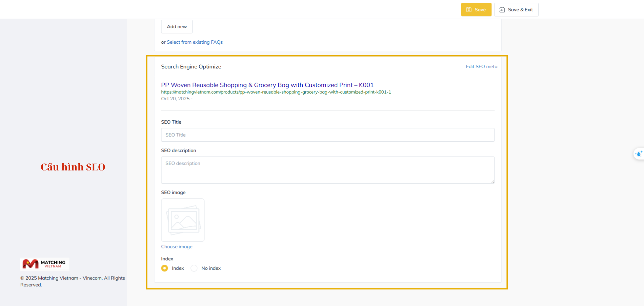Click the exit arrow icon beside Save & Exit
Viewport: 644px width, 306px height.
502,9
